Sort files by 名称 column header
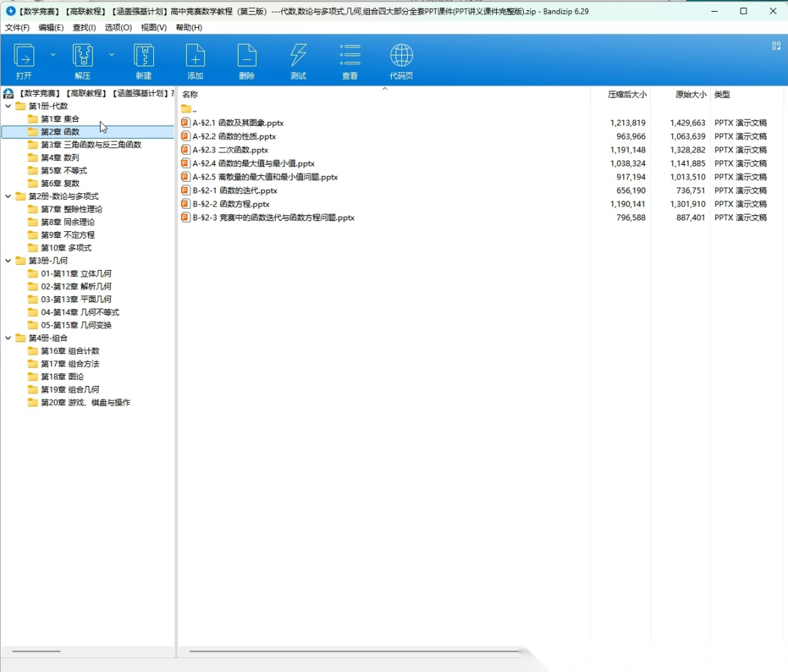 190,95
